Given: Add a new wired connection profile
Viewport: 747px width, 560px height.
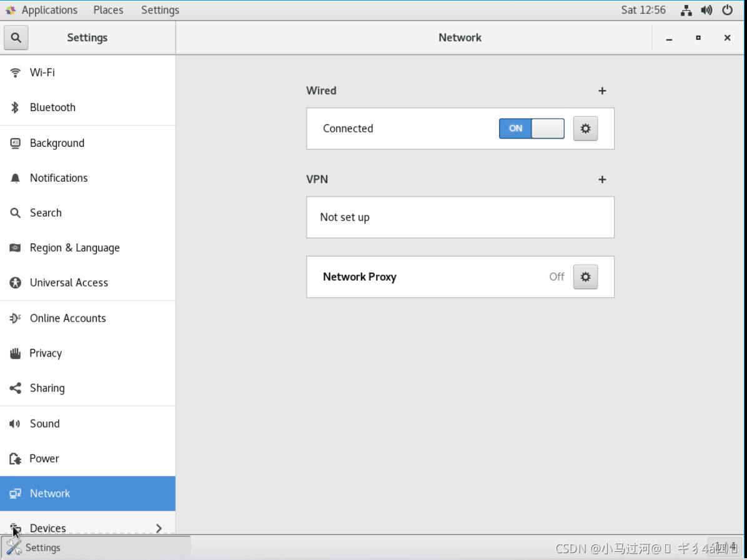Looking at the screenshot, I should click(x=602, y=91).
